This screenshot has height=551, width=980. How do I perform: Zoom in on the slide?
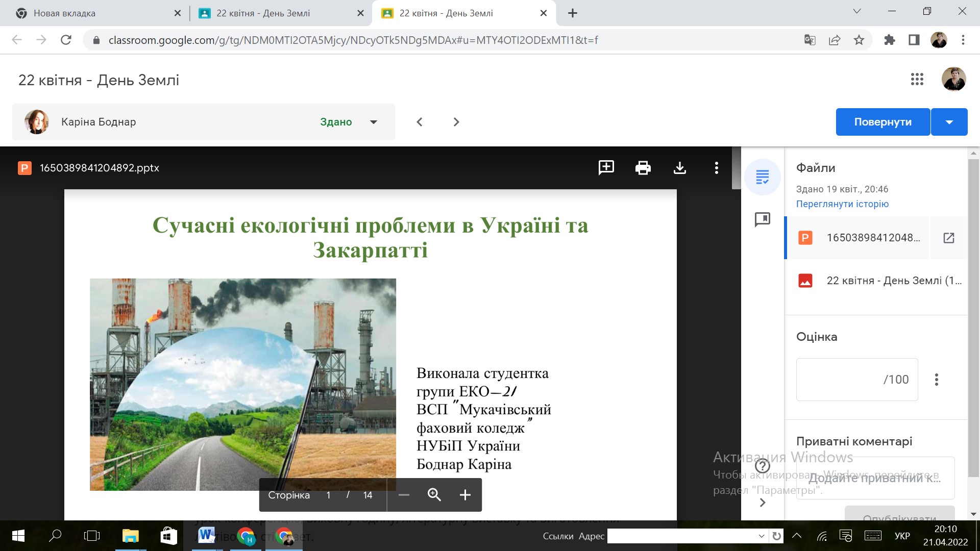[465, 495]
